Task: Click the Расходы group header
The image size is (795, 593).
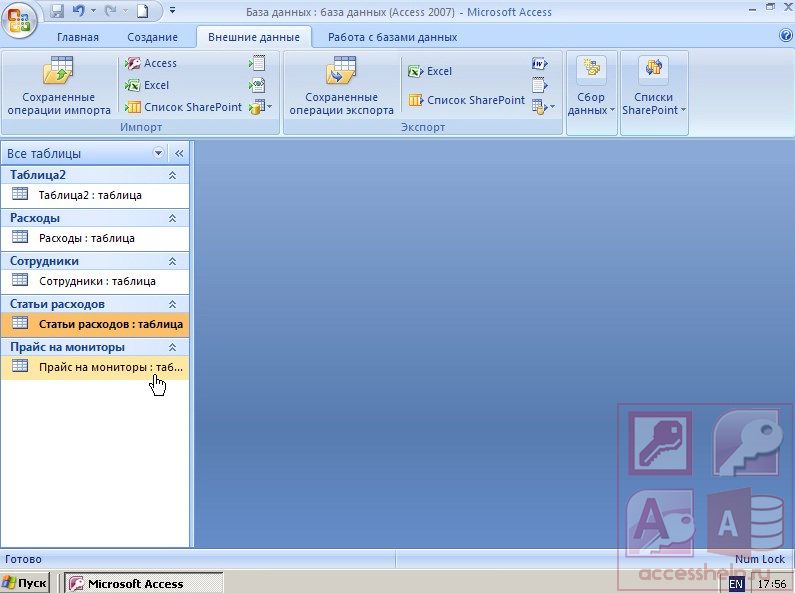Action: pos(95,218)
